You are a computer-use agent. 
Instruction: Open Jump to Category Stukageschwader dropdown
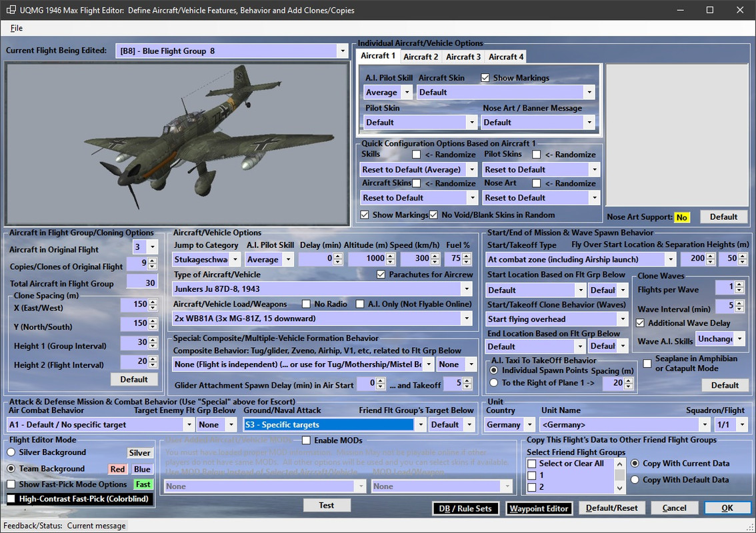coord(207,259)
